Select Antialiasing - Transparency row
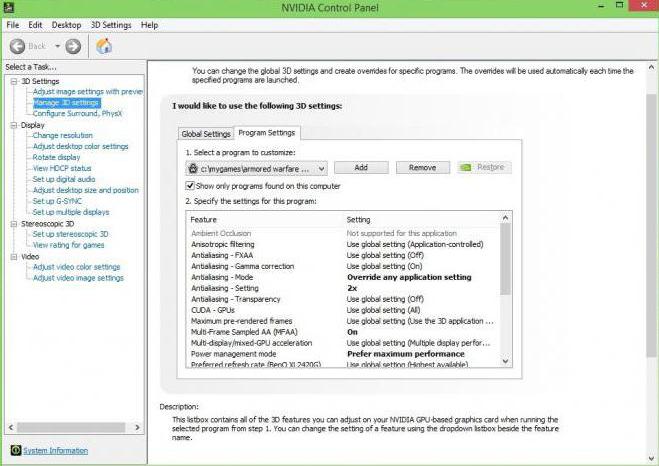The height and width of the screenshot is (466, 659). click(x=343, y=299)
